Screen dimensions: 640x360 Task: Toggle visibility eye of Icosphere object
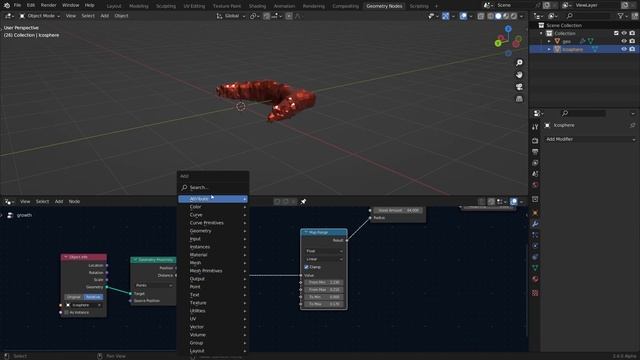pyautogui.click(x=624, y=49)
